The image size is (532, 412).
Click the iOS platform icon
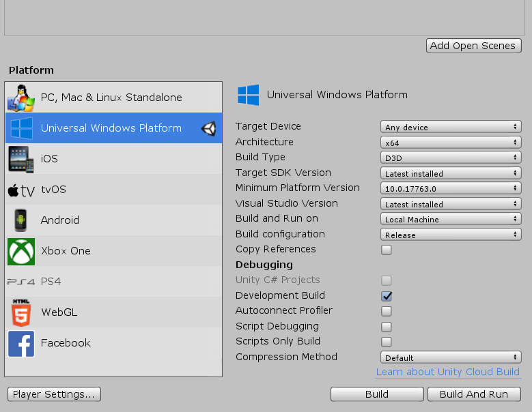pyautogui.click(x=21, y=159)
